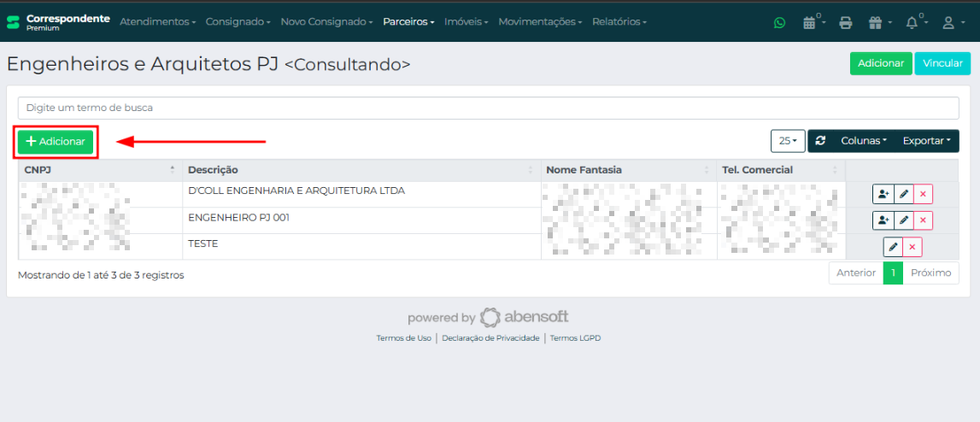Open the notifications bell dropdown
The width and height of the screenshot is (980, 422).
click(914, 23)
